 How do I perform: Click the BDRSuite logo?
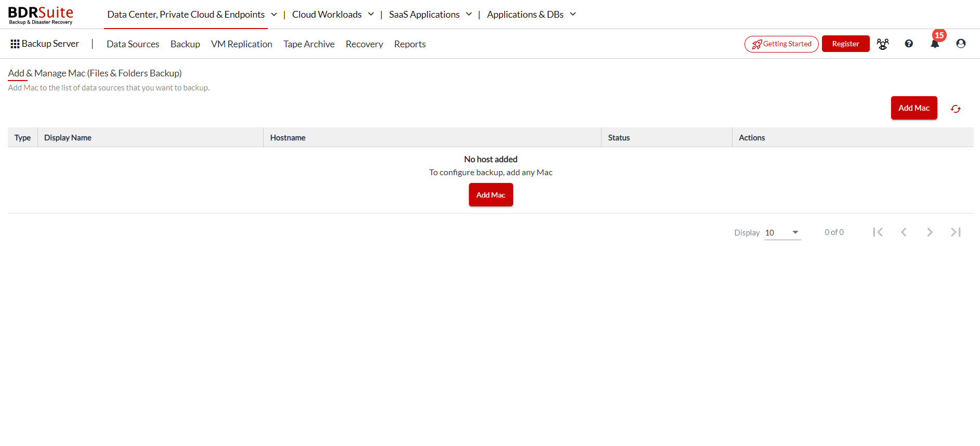click(41, 15)
